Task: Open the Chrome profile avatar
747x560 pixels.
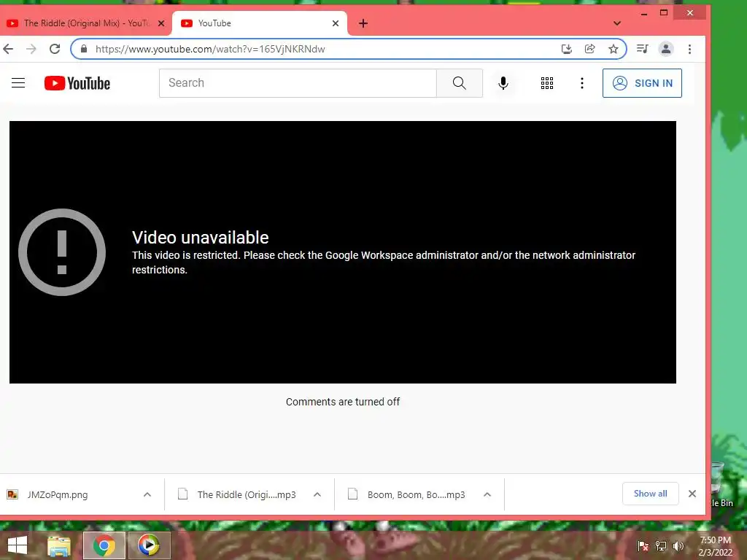Action: 665,49
